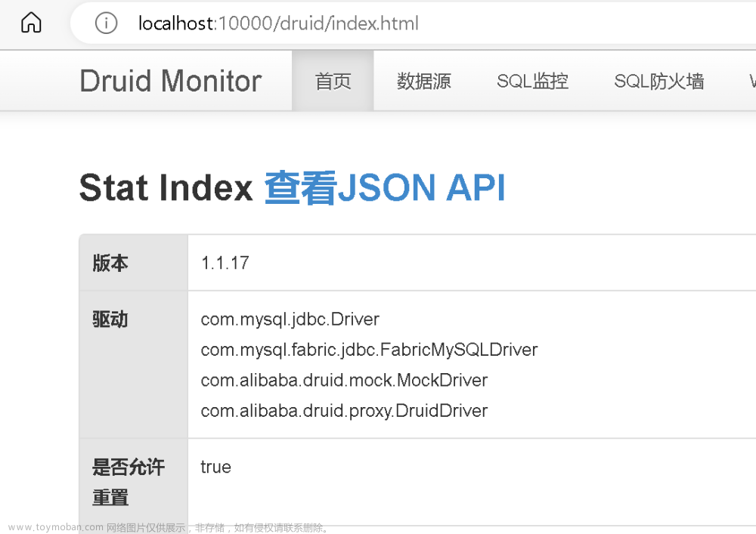The height and width of the screenshot is (534, 756).
Task: Select com.mysql.fabric.jdbc.FabricMySQLDriver text
Action: [x=370, y=350]
